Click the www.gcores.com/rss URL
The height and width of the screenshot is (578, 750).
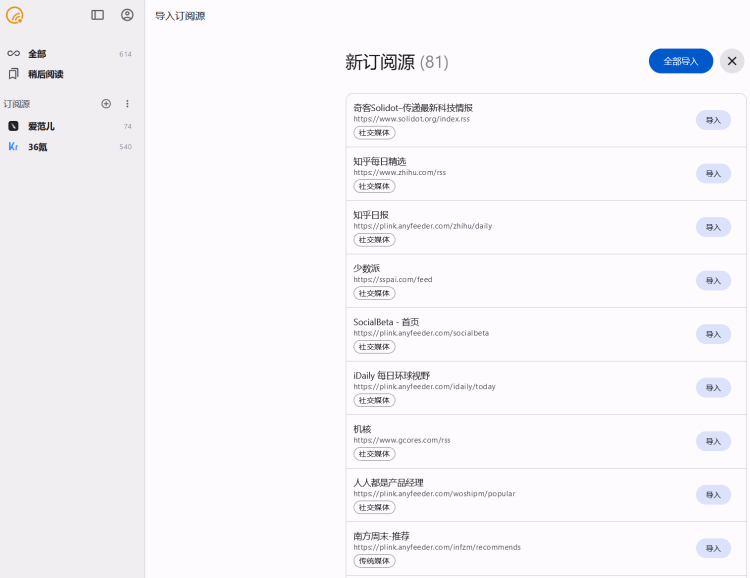(x=402, y=441)
